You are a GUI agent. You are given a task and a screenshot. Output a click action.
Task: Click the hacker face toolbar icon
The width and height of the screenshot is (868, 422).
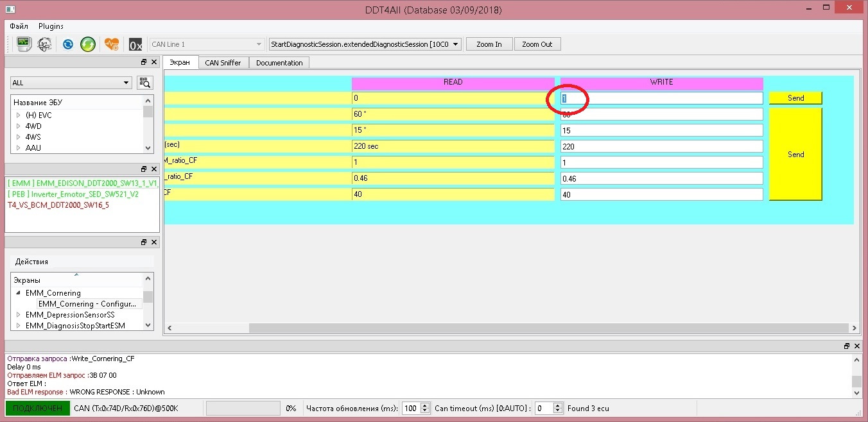click(x=45, y=44)
